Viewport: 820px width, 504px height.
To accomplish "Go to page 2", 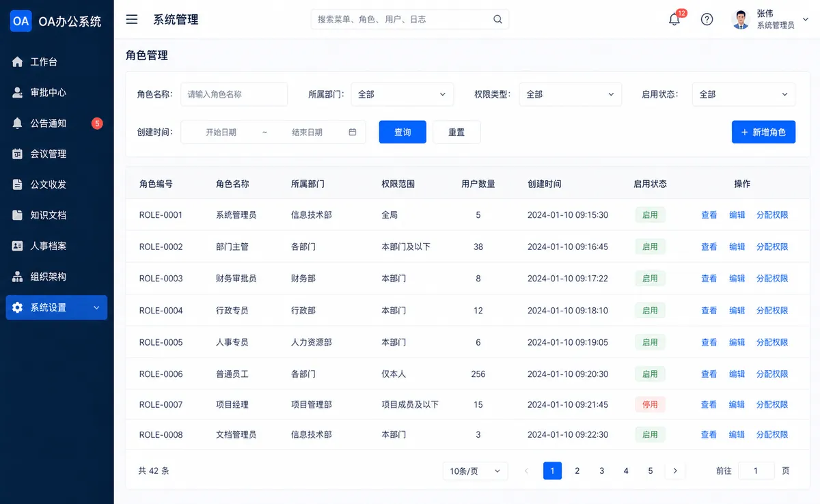I will point(577,471).
